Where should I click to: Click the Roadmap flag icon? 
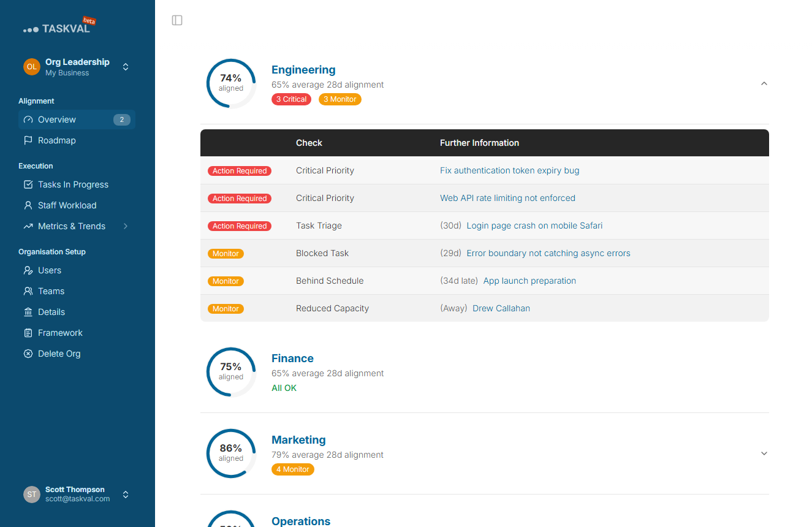[28, 140]
